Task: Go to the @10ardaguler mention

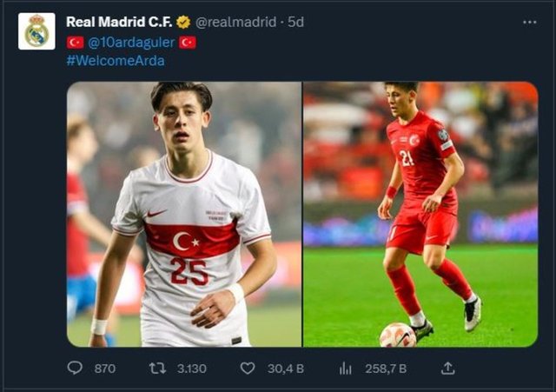Action: coord(130,42)
